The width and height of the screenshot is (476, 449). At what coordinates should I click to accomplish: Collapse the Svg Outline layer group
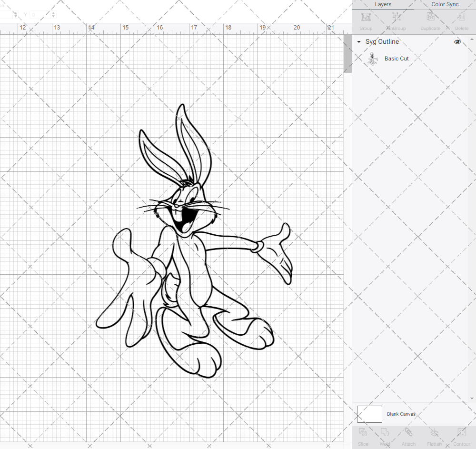(359, 42)
